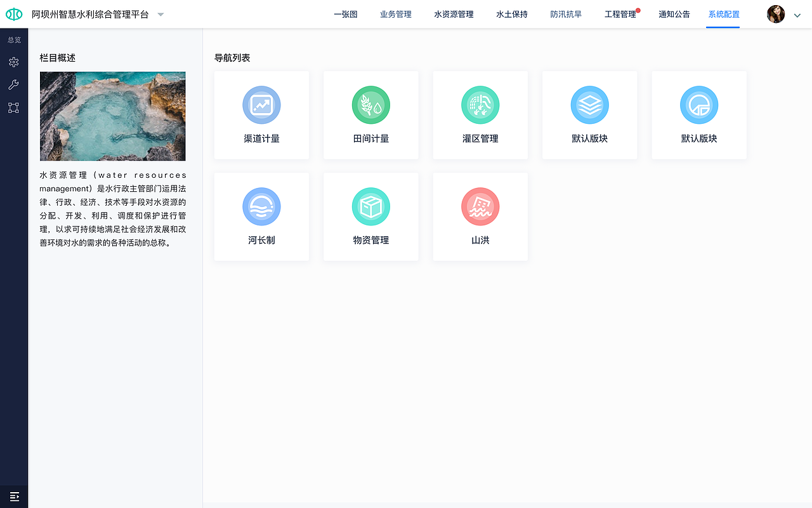This screenshot has height=508, width=812.
Task: Open the 山洪 flood warning icon
Action: click(x=480, y=206)
